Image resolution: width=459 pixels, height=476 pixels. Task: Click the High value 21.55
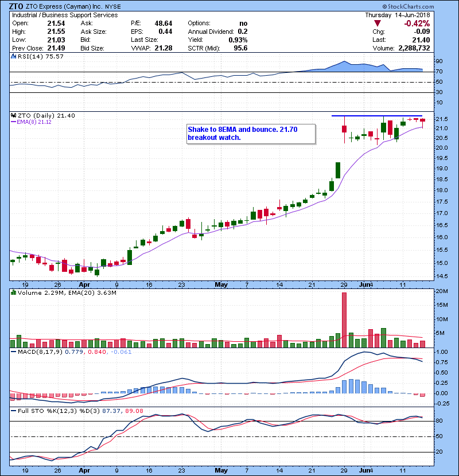56,32
